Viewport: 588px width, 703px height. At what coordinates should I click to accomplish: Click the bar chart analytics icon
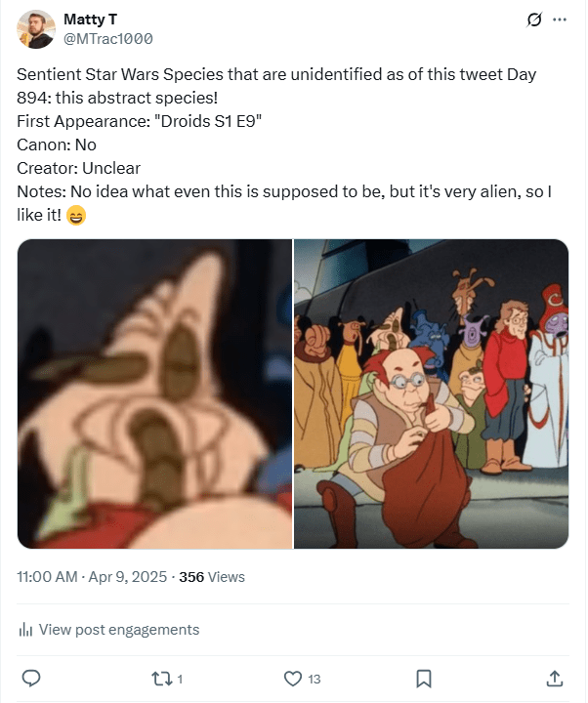click(x=26, y=630)
